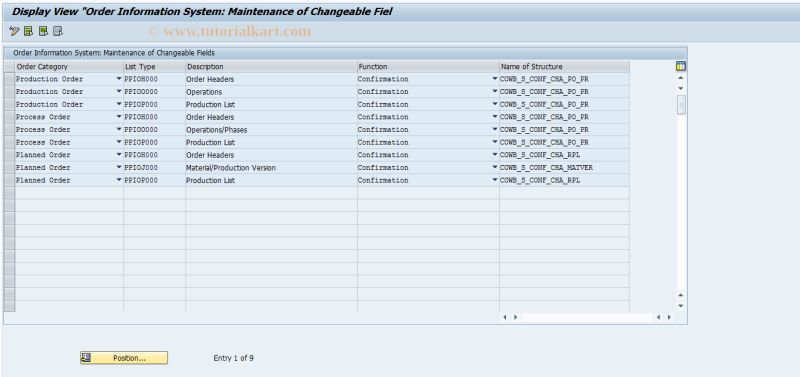Click the Name of Structure column header
Image resolution: width=800 pixels, height=377 pixels.
click(x=564, y=66)
